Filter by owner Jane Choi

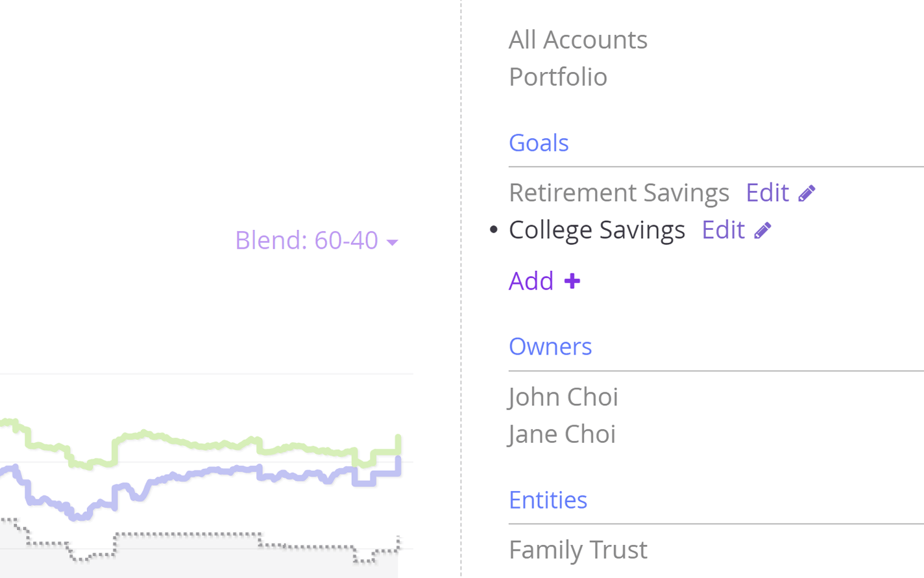[x=562, y=434]
